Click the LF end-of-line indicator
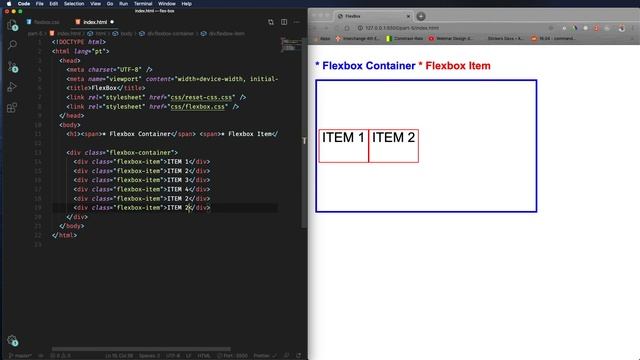This screenshot has width=640, height=360. click(189, 356)
